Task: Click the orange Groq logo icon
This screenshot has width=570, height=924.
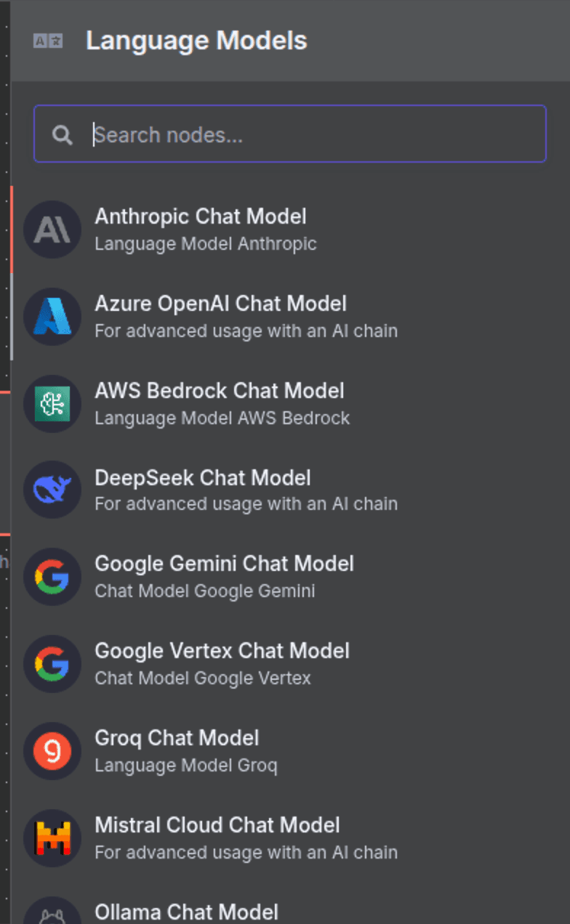Action: pos(52,751)
